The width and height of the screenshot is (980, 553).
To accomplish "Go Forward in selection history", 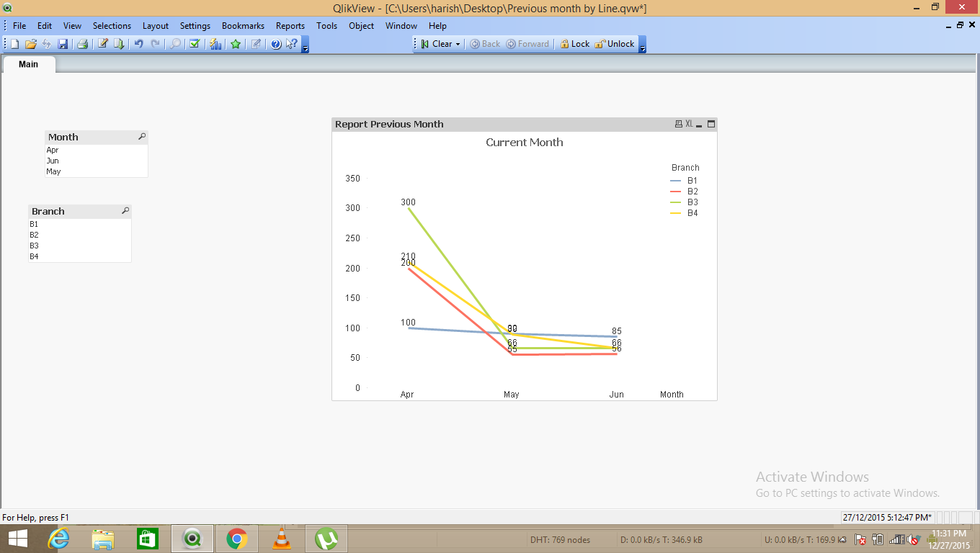I will click(527, 44).
